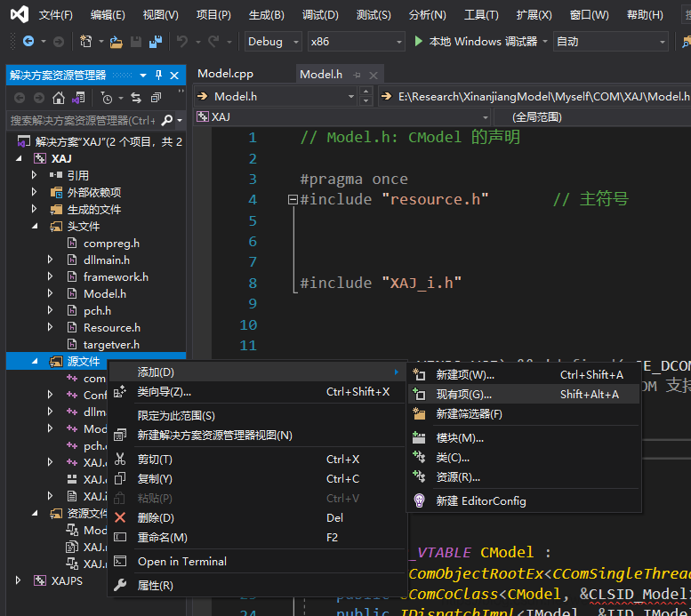Click the Solution Explorer search field
This screenshot has height=616, width=691.
point(82,120)
